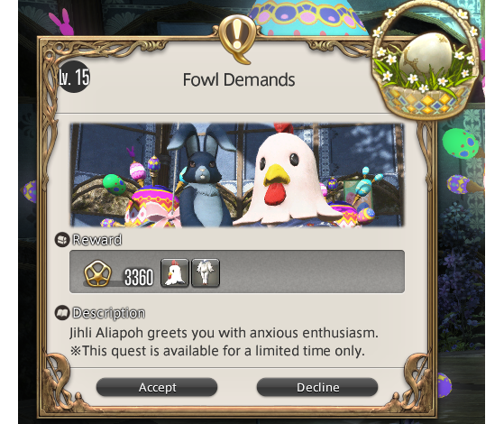Click the Description section book icon
The height and width of the screenshot is (424, 504).
pyautogui.click(x=61, y=313)
